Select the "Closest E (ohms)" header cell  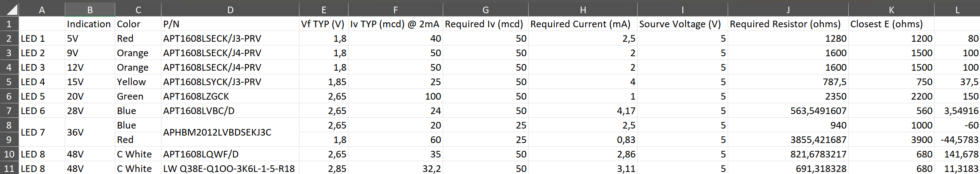coord(891,24)
